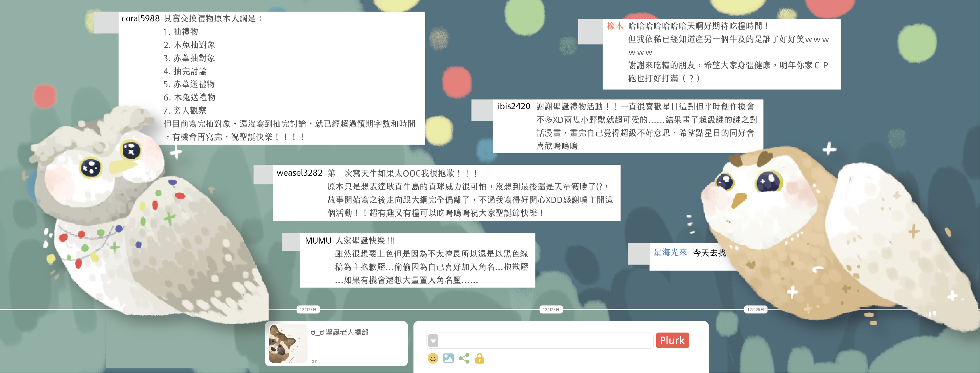This screenshot has width=980, height=373.
Task: Click the insert image icon
Action: pyautogui.click(x=448, y=358)
